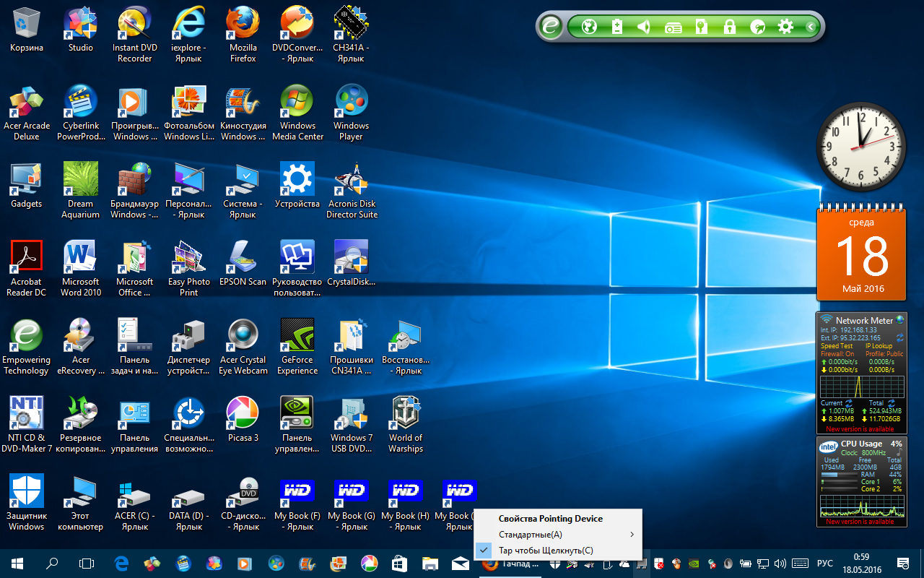The width and height of the screenshot is (924, 578).
Task: Open the World of Warships icon
Action: [406, 425]
